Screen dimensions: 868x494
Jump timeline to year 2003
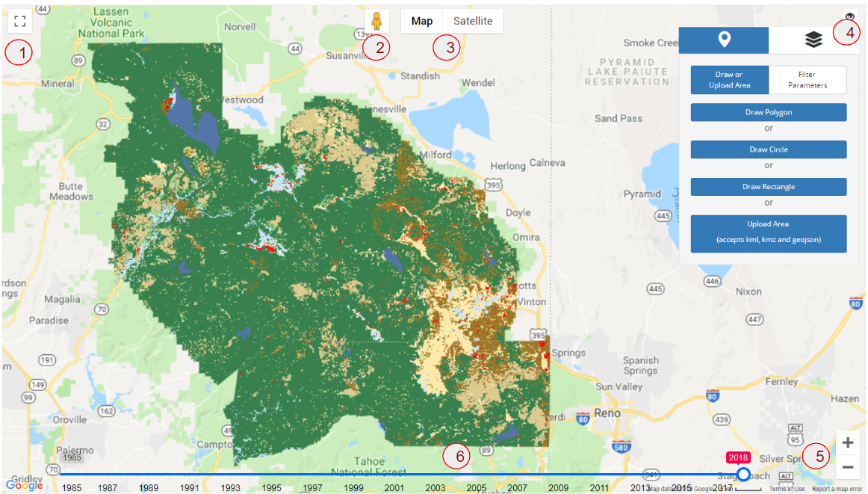[435, 488]
